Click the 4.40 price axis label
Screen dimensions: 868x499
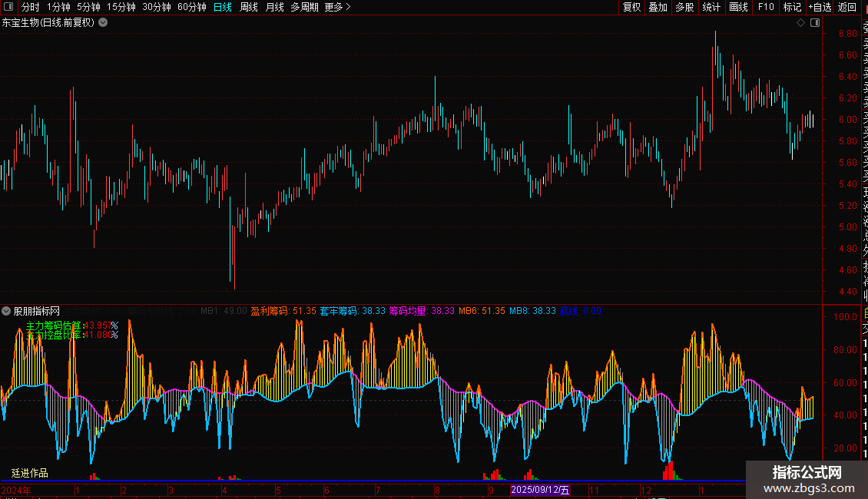point(847,292)
